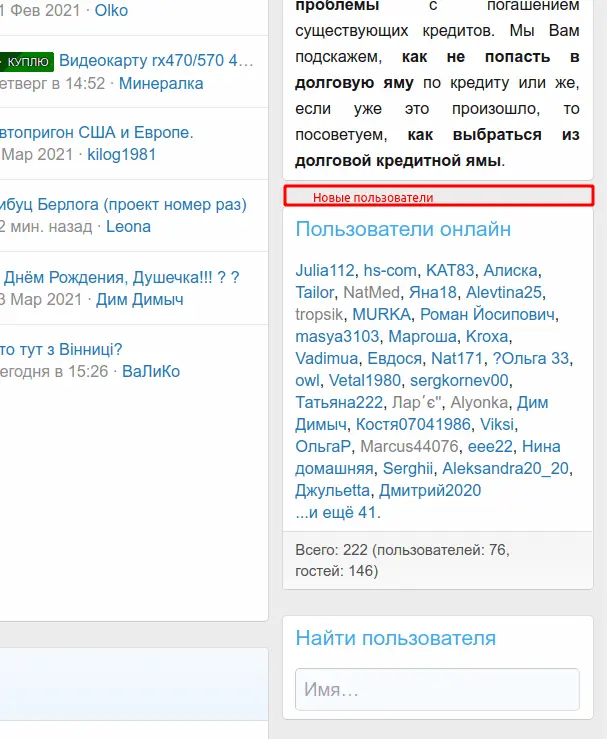This screenshot has height=739, width=607.
Task: Open online user hs-com
Action: [x=390, y=271]
